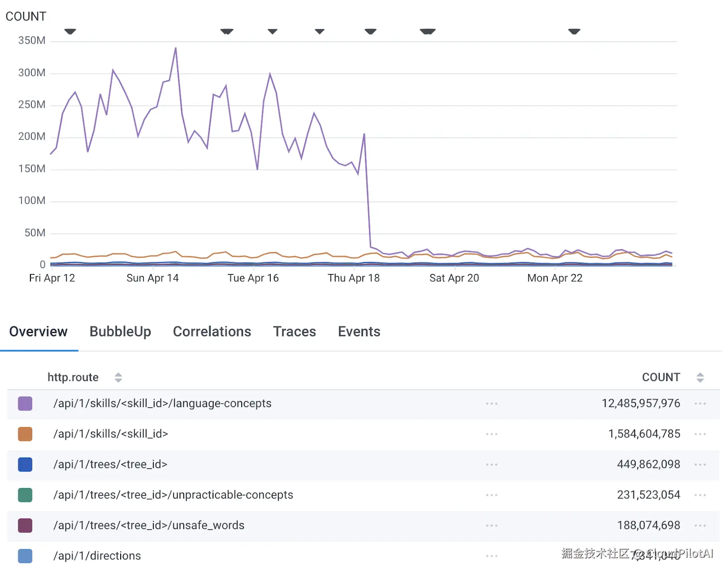Go to the Events tab
The width and height of the screenshot is (728, 574).
pos(359,331)
